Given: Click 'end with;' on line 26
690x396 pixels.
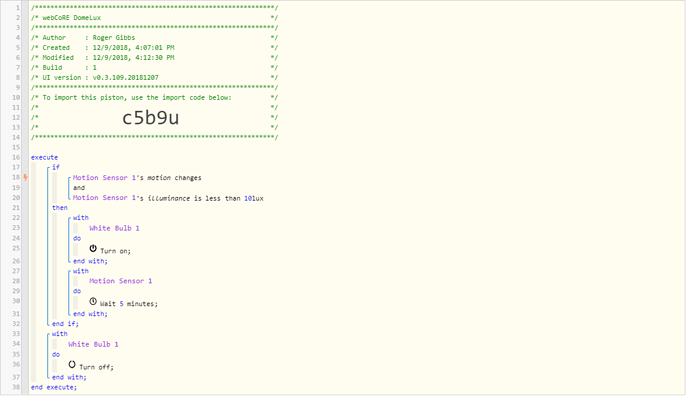Looking at the screenshot, I should click(90, 261).
